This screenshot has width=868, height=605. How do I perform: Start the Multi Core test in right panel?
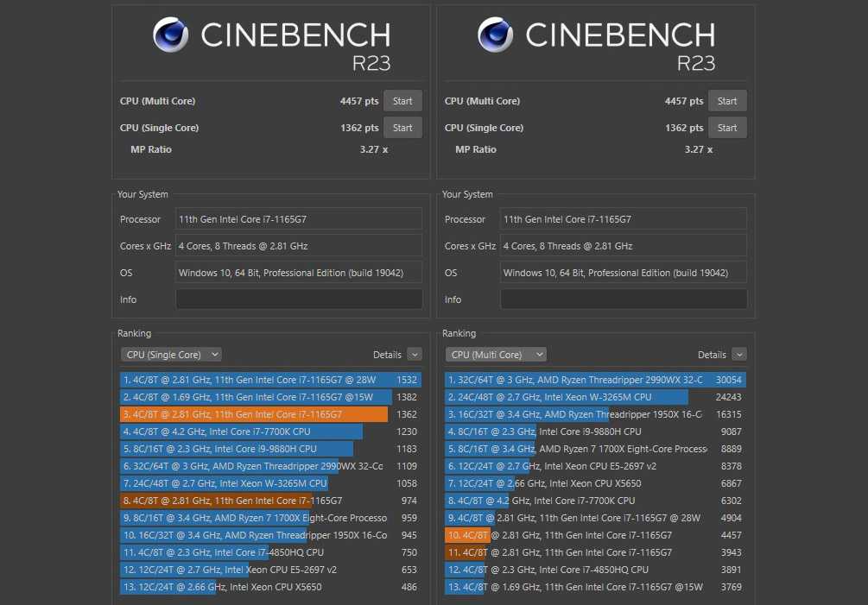coord(727,101)
